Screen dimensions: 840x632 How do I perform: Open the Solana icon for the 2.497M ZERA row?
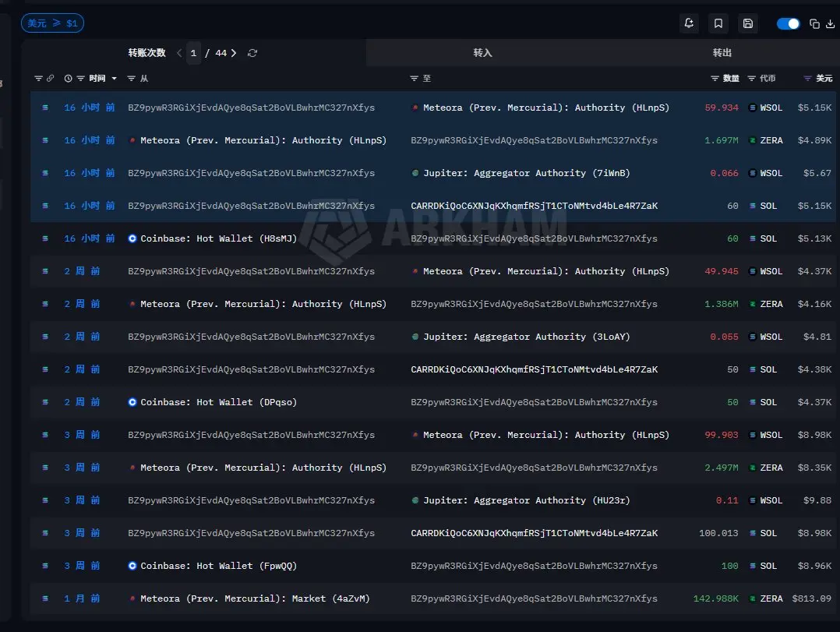(45, 468)
